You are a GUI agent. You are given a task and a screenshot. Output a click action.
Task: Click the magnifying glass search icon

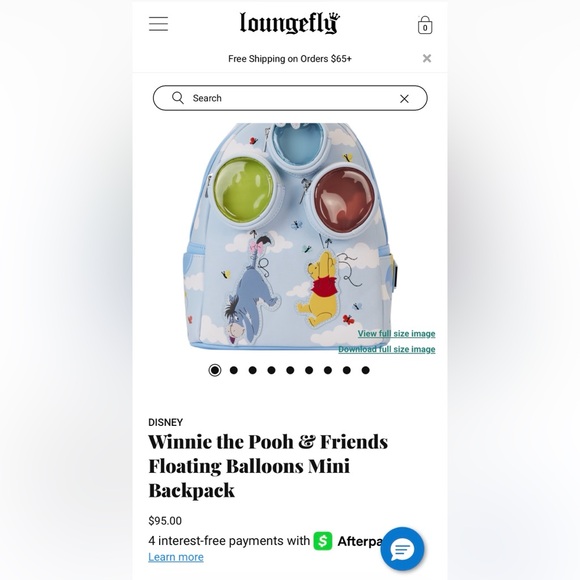coord(178,98)
